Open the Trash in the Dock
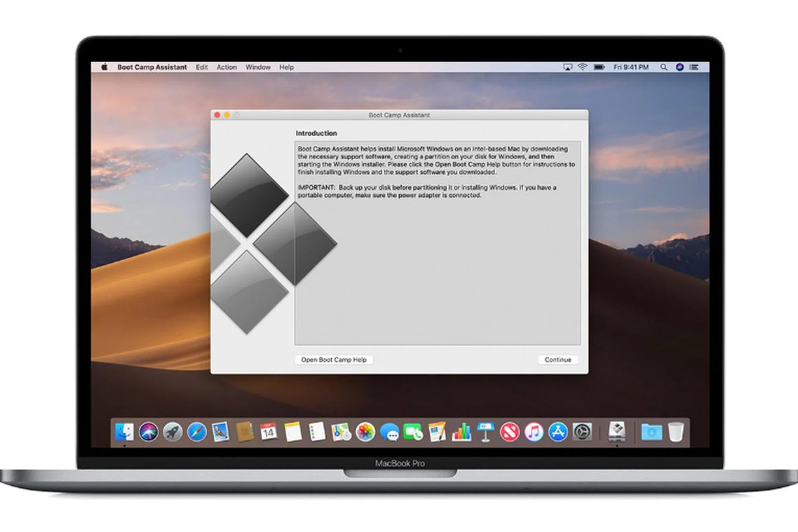Viewport: 798px width, 532px height. (675, 432)
